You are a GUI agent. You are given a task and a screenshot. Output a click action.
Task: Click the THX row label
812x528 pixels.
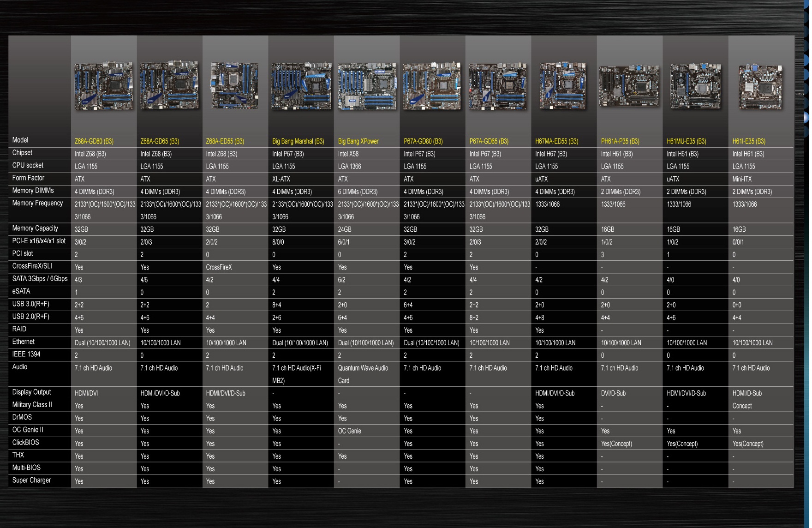click(x=18, y=455)
